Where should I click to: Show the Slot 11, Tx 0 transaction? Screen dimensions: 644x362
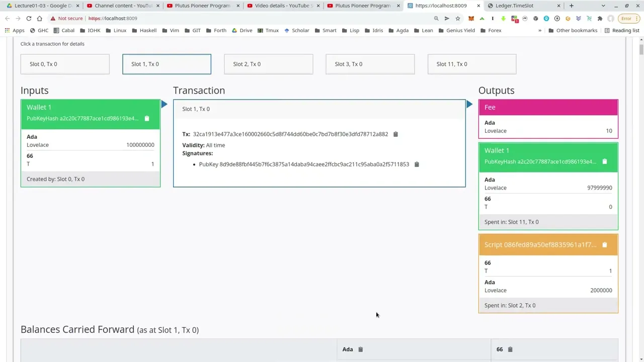coord(471,64)
